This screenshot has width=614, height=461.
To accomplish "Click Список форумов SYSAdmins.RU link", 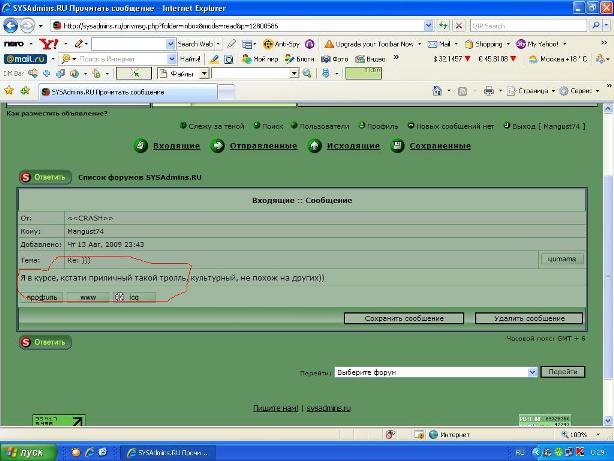I will pos(140,177).
